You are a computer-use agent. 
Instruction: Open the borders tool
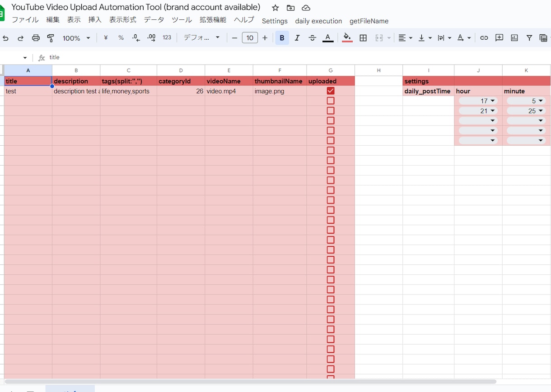tap(363, 38)
